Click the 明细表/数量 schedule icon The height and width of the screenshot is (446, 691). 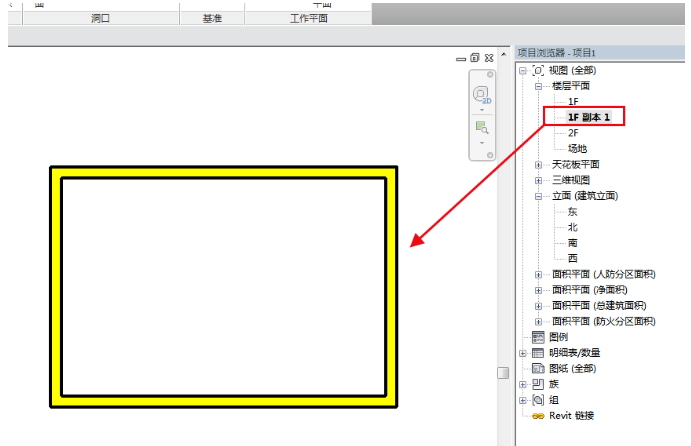[538, 353]
